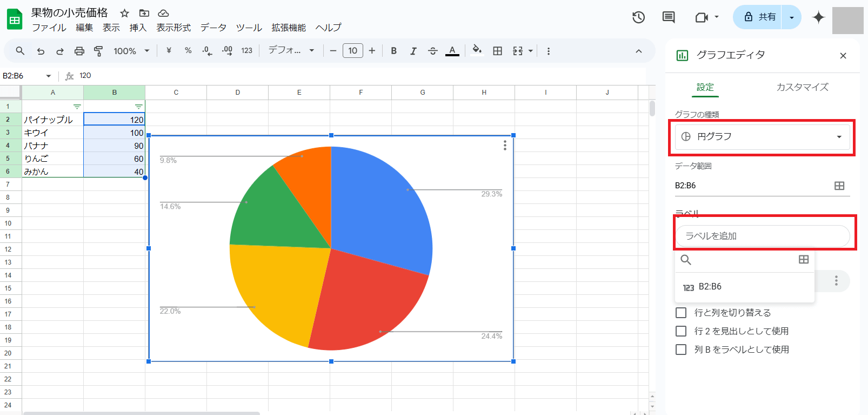Print the spreadsheet
This screenshot has height=415, width=868.
(79, 51)
